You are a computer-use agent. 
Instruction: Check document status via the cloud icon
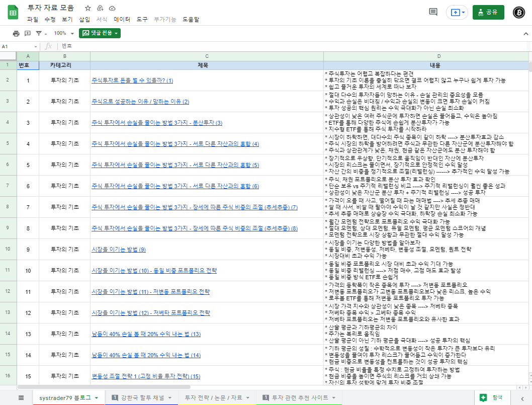coord(112,8)
